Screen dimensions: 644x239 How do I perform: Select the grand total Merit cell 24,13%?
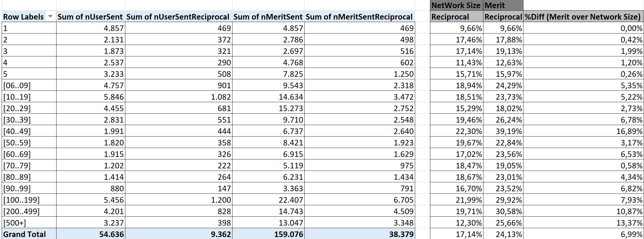tap(503, 234)
